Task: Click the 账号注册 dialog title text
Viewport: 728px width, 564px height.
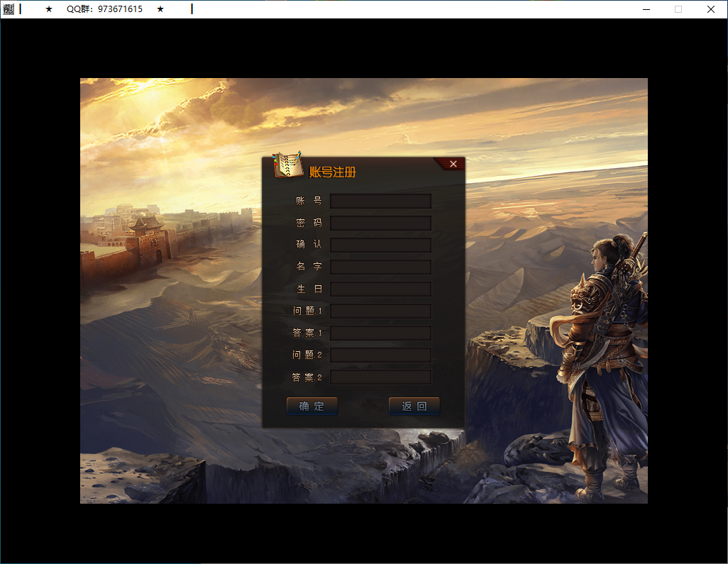Action: 333,172
